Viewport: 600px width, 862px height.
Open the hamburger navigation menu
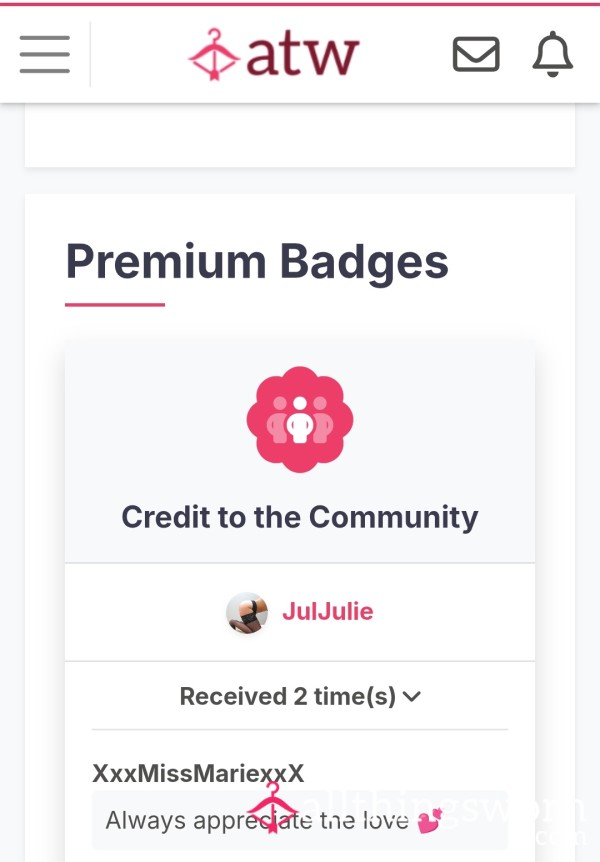(x=45, y=54)
